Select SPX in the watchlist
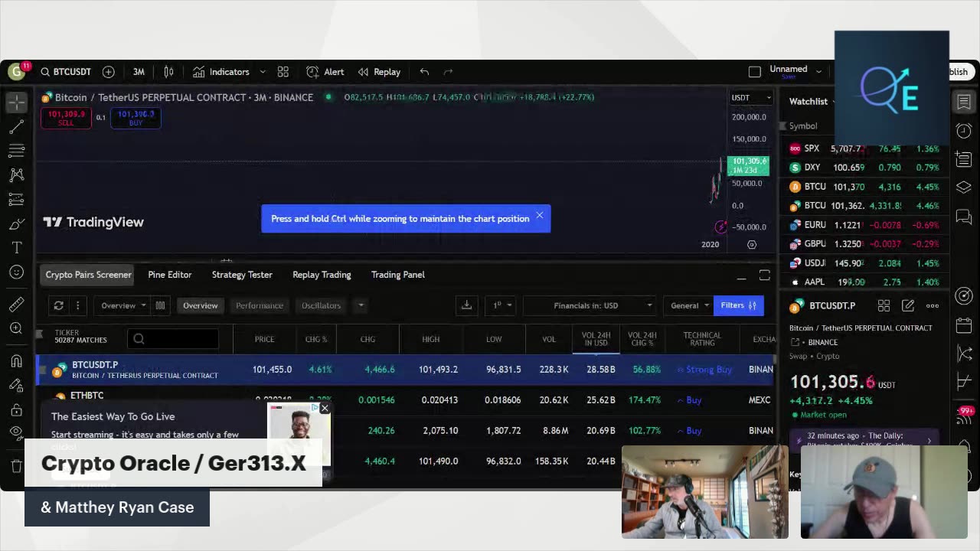Viewport: 980px width, 551px height. (x=864, y=148)
